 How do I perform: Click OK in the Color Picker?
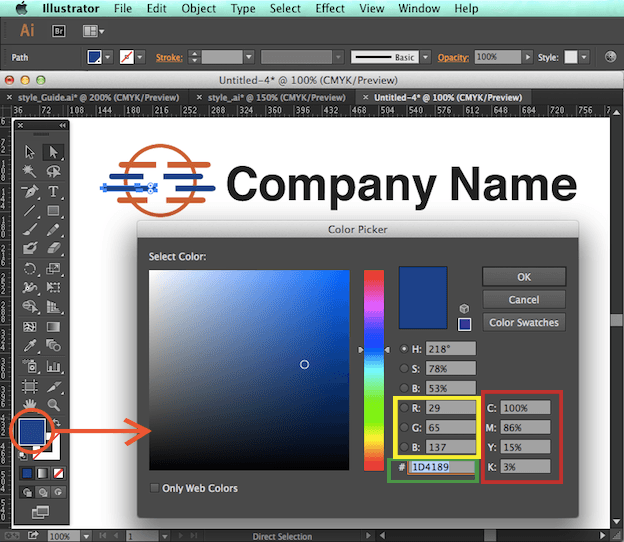point(524,277)
